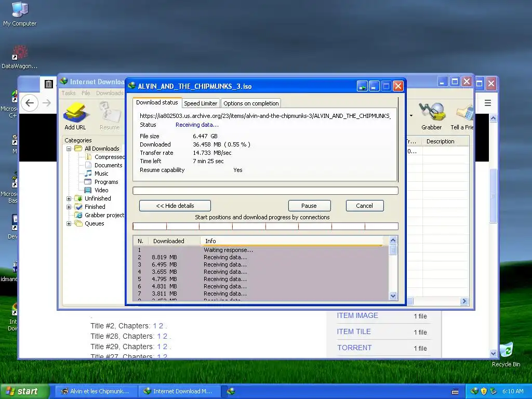Click the Tell a Friend toolbar icon
The image size is (532, 399).
click(462, 116)
